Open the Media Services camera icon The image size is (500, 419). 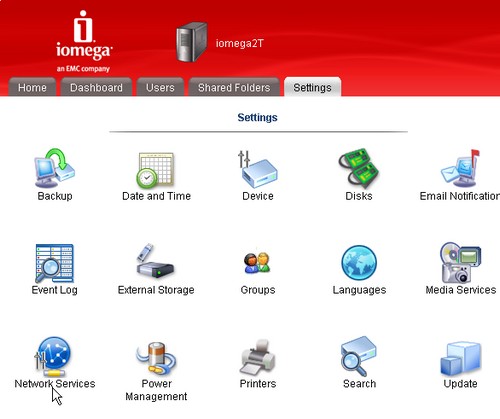tap(460, 262)
